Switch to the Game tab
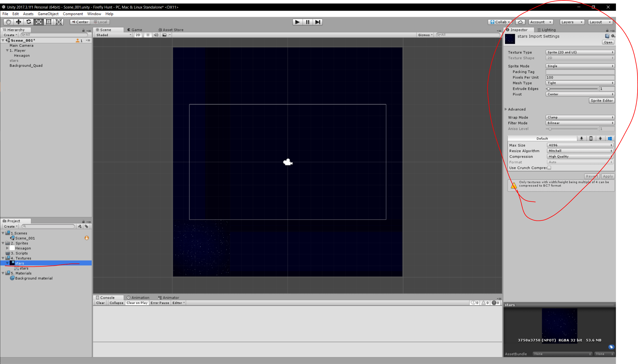 (x=135, y=30)
